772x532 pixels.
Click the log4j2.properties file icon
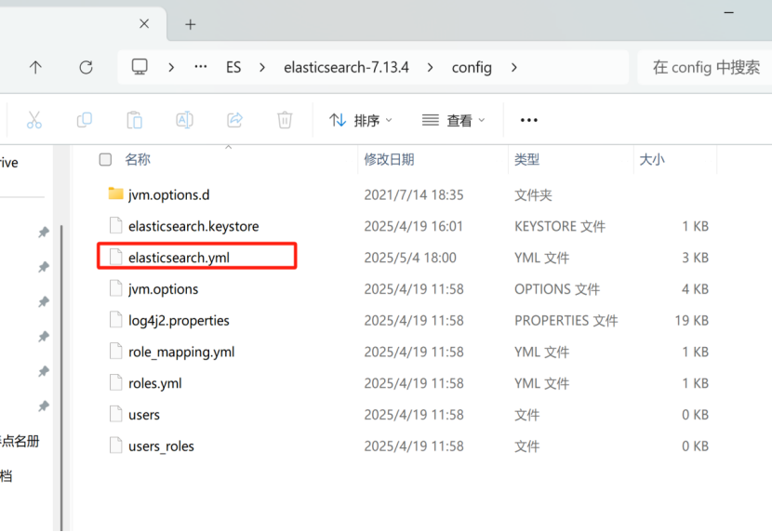(x=115, y=320)
